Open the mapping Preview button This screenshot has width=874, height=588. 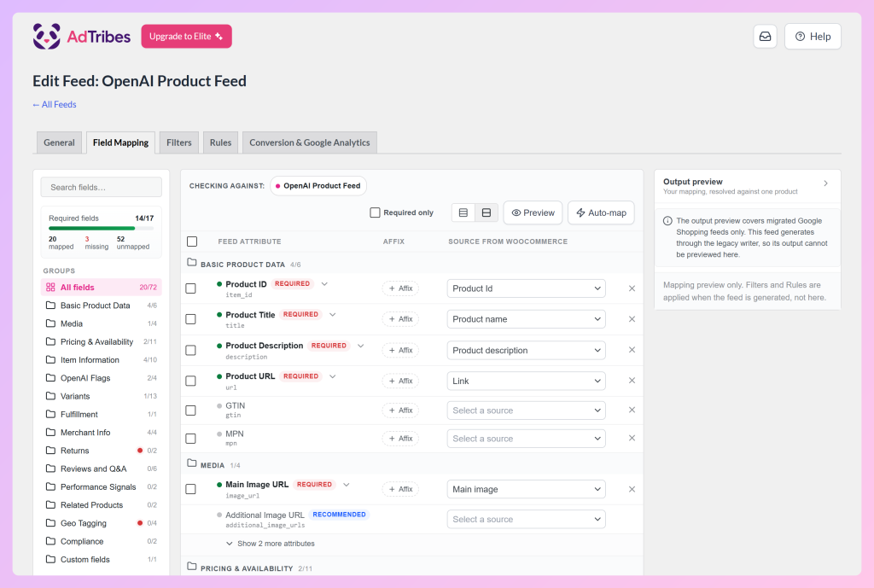(x=533, y=212)
